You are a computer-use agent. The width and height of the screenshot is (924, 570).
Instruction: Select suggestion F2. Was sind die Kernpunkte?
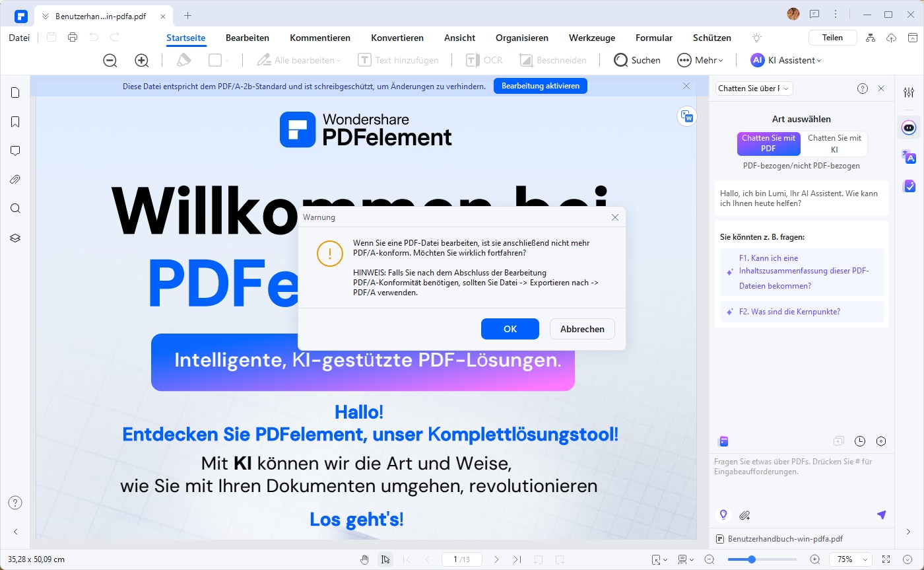coord(802,312)
